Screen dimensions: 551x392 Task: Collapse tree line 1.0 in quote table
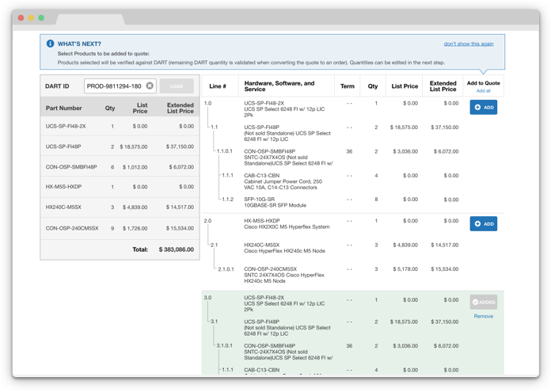point(207,103)
